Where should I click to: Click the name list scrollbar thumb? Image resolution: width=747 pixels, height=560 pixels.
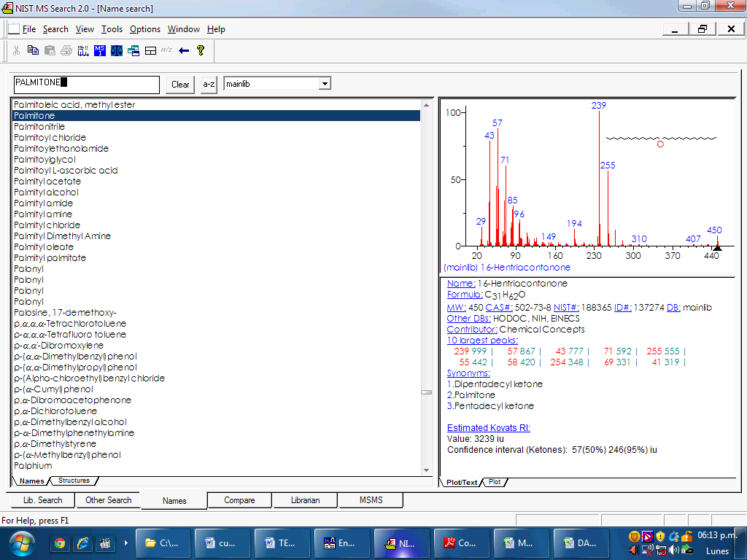coord(426,392)
